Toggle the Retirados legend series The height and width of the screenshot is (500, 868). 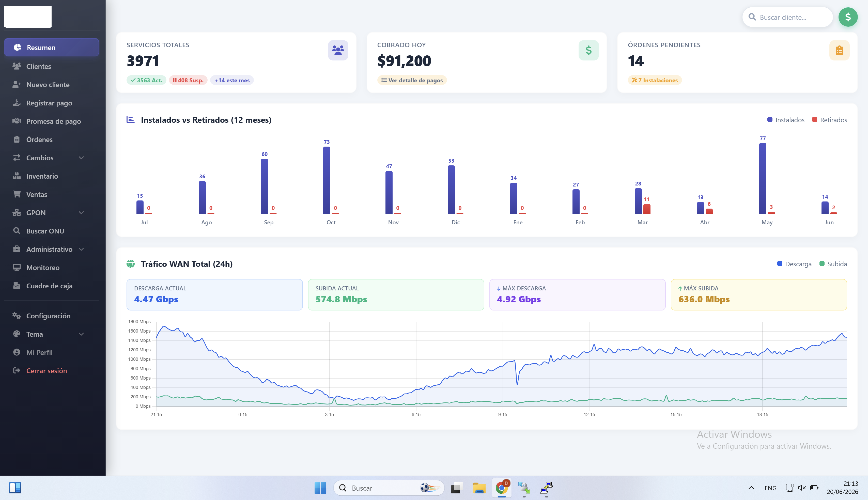[829, 120]
